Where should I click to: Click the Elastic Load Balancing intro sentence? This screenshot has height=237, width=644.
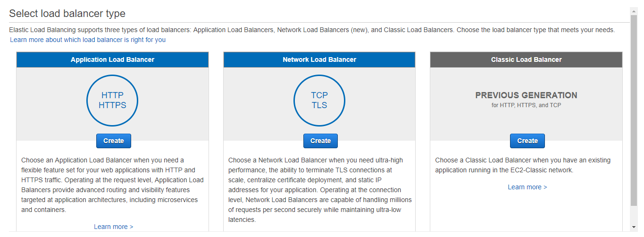312,30
